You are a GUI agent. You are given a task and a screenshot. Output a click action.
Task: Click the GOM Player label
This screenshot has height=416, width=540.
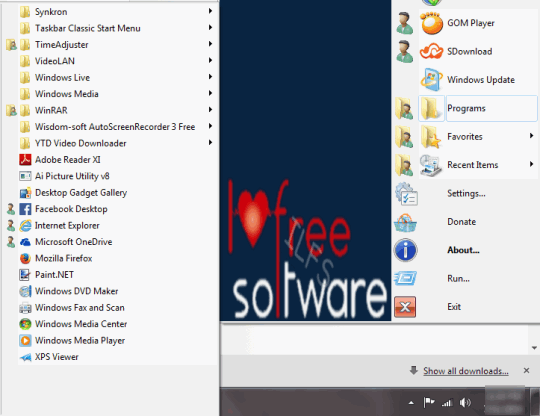[471, 23]
